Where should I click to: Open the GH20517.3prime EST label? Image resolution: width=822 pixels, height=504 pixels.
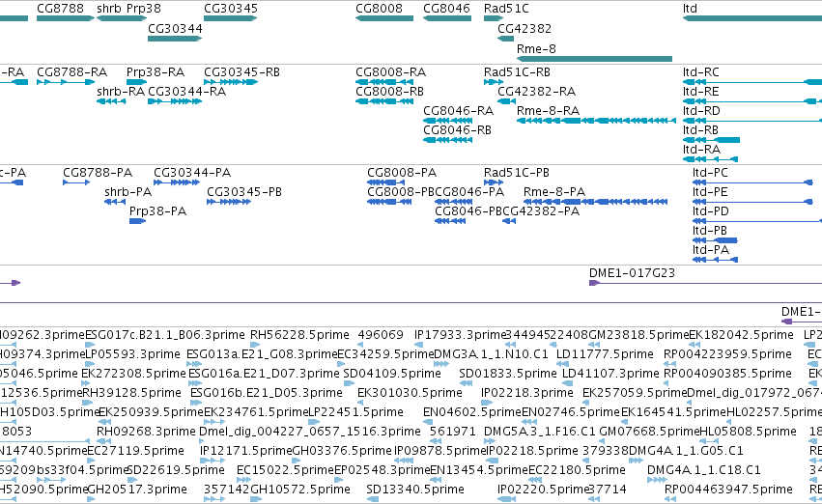[x=137, y=490]
